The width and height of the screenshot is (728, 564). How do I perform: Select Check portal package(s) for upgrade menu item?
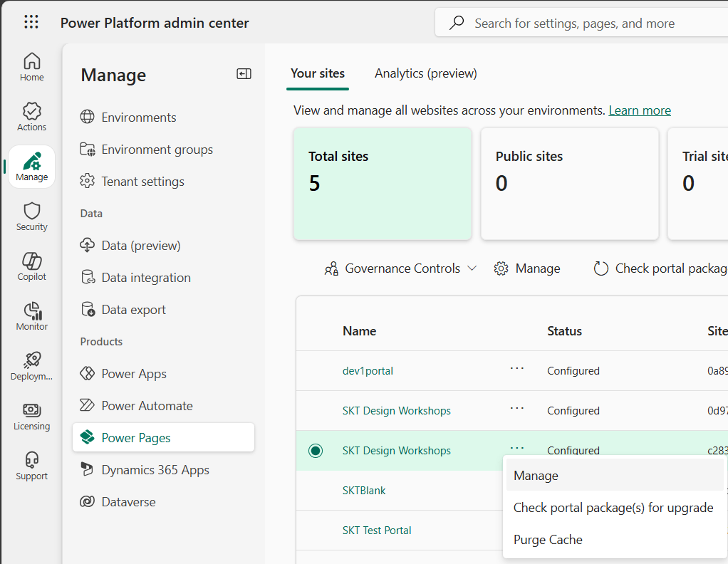point(613,508)
